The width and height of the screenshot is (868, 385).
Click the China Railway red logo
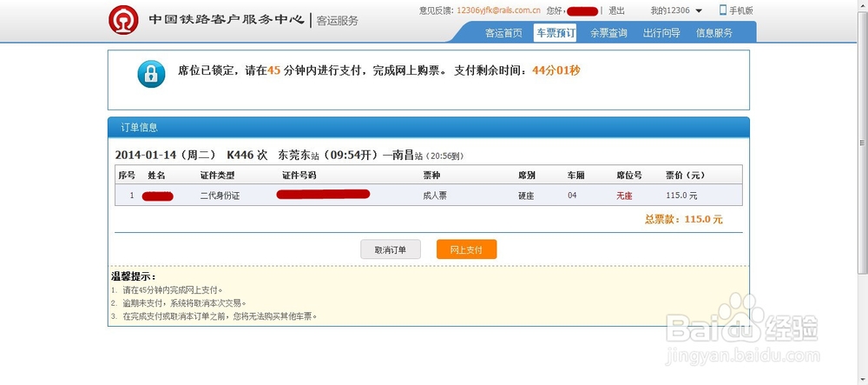(123, 20)
